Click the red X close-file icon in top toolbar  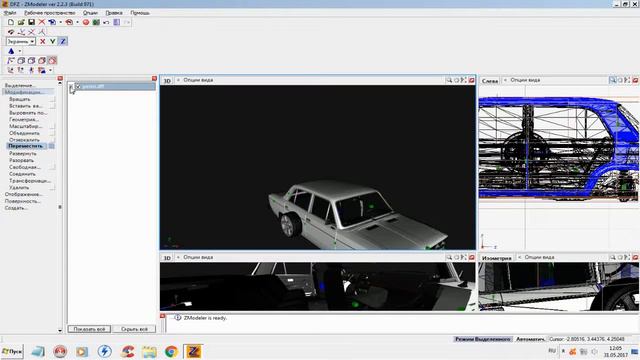(42, 22)
